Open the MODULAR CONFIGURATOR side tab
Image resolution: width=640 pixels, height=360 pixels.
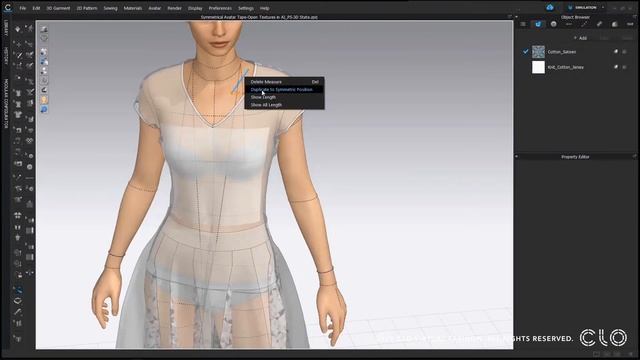click(6, 104)
